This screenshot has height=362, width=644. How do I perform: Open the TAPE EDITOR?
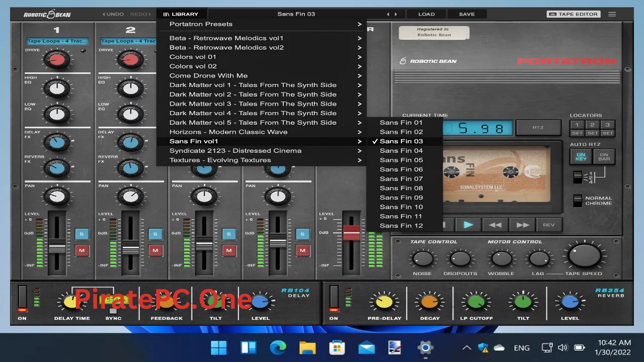(574, 14)
